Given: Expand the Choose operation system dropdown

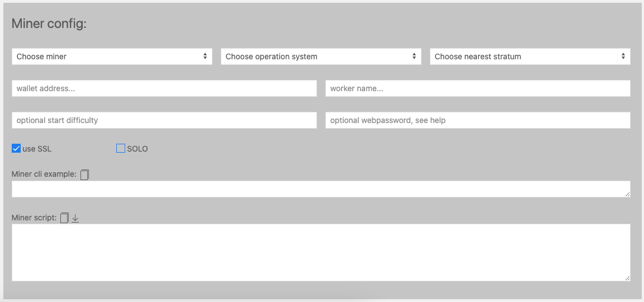Looking at the screenshot, I should pos(321,56).
